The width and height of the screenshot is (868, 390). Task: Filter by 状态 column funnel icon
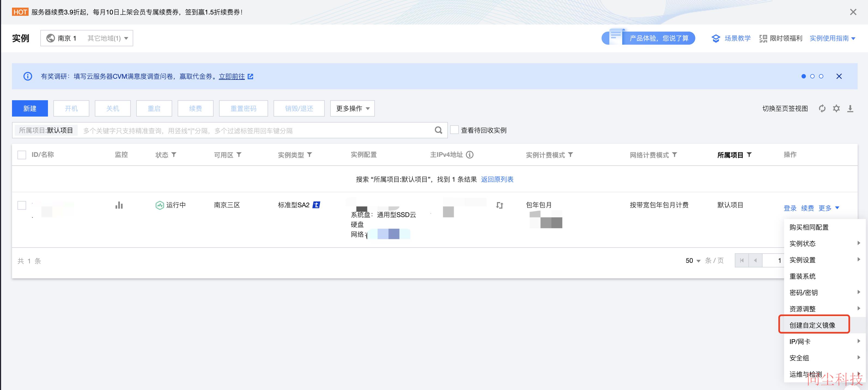[174, 155]
